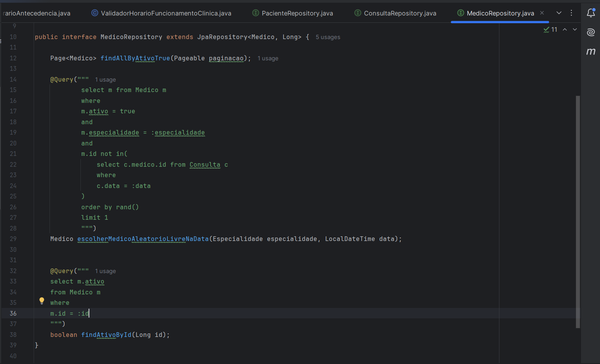600x364 pixels.
Task: Click the MedicoRepository interface icon in tab
Action: point(461,13)
